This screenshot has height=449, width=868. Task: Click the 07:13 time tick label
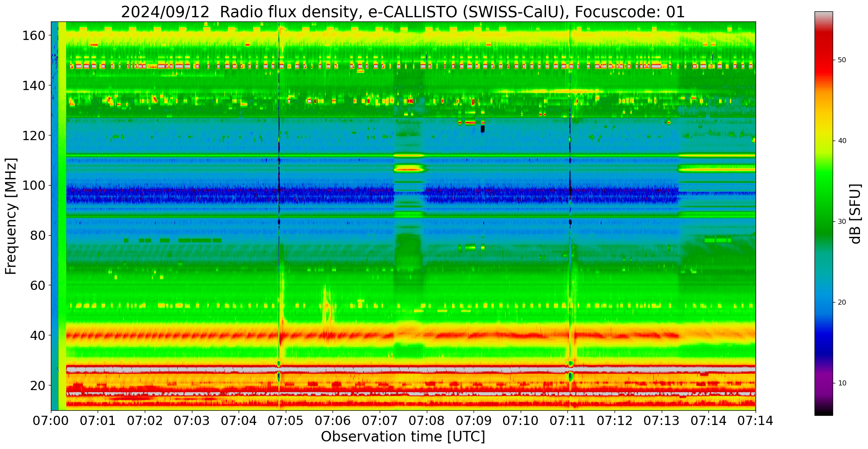[x=662, y=421]
